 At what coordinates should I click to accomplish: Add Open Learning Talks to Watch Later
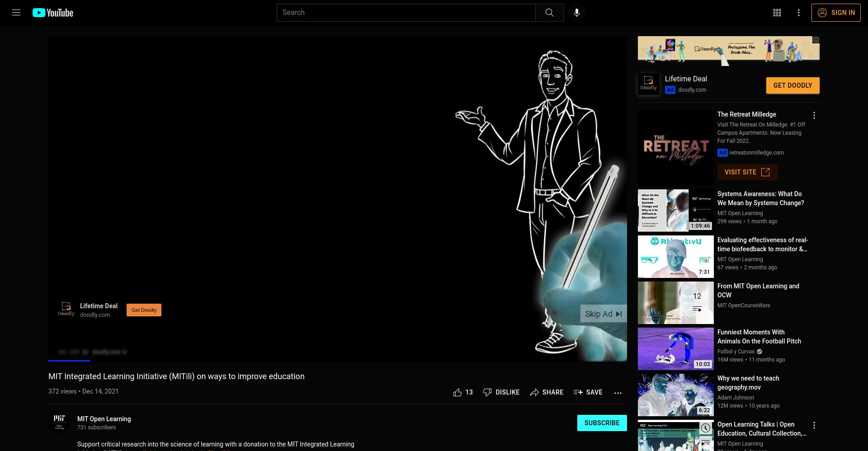coord(706,428)
